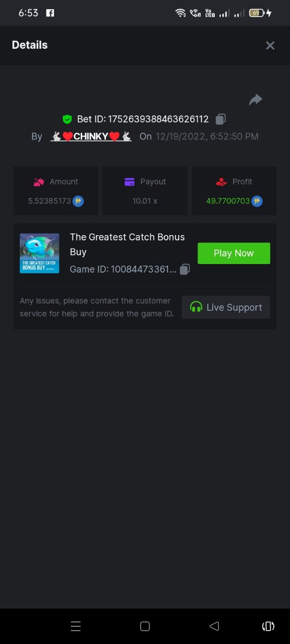Copy the Game ID
Screen dimensions: 290x644
185,269
